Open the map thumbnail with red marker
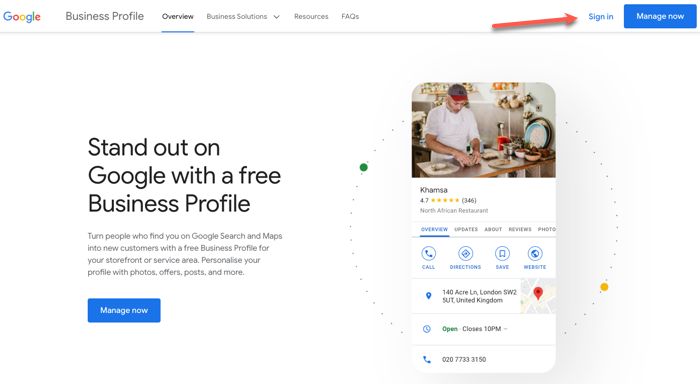 pyautogui.click(x=538, y=296)
